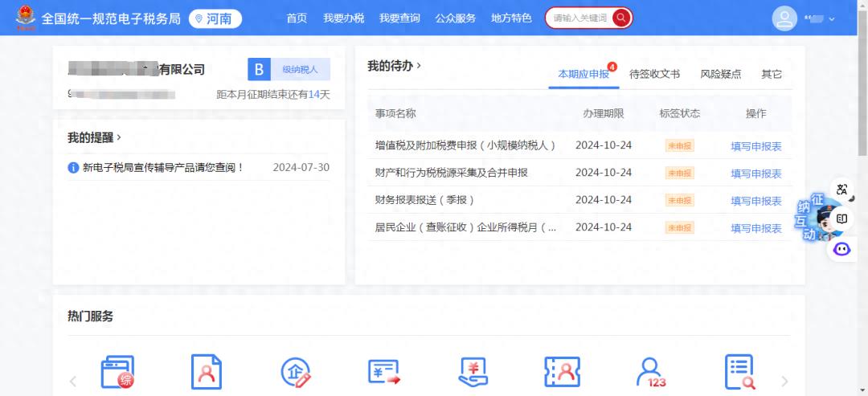
Task: Switch to the 风险疑点 tab
Action: (721, 74)
